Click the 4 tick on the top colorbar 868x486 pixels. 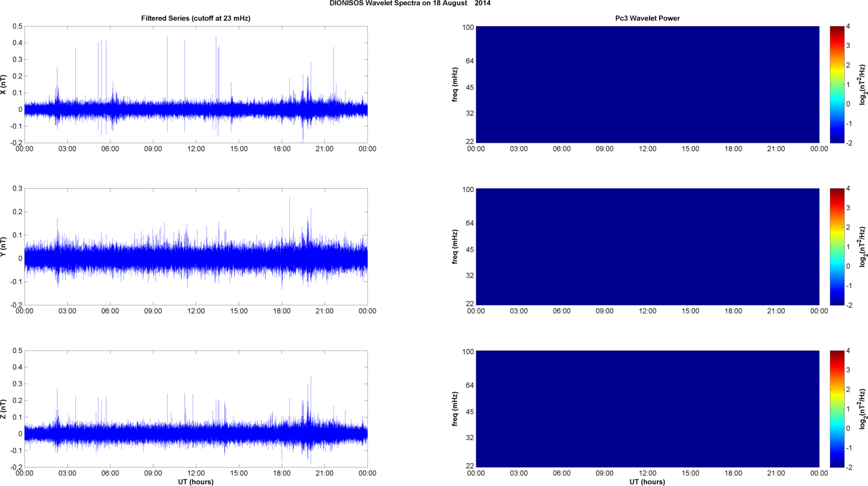[x=848, y=27]
